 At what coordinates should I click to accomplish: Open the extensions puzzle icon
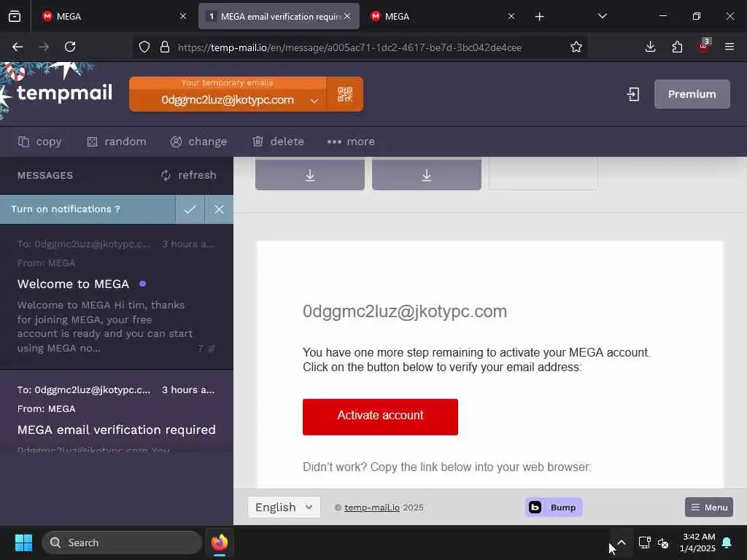click(677, 47)
